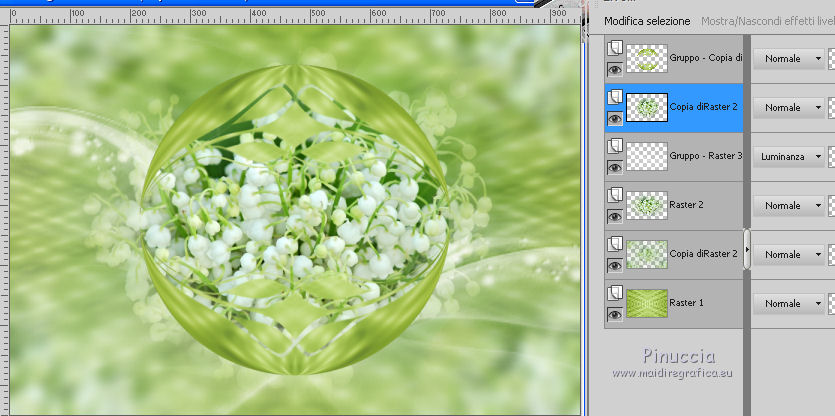Viewport: 835px width, 416px height.
Task: Select the Gruppo - Copia di layer thumbnail
Action: pos(646,58)
